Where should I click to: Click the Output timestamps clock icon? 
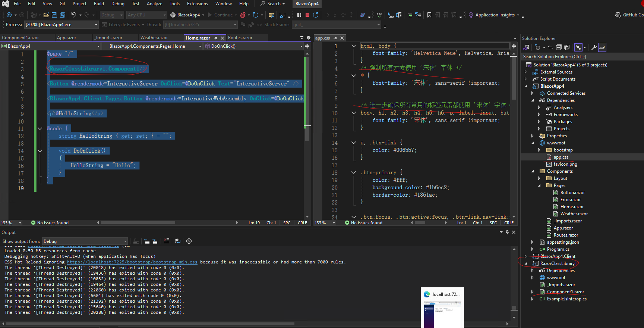[x=189, y=241]
